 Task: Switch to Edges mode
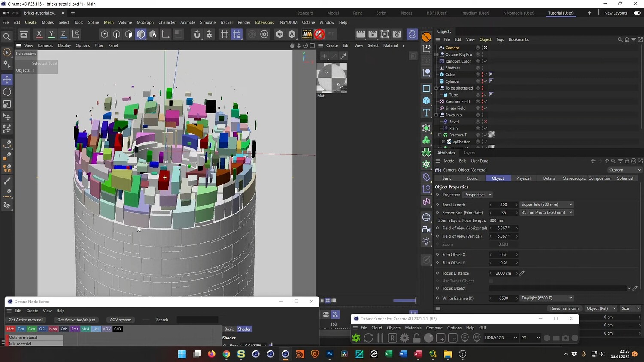point(117,34)
